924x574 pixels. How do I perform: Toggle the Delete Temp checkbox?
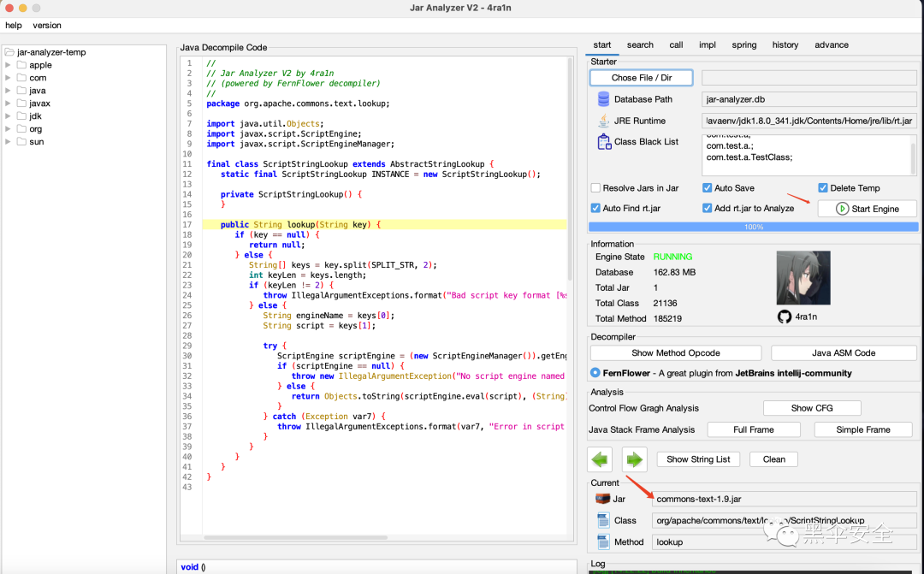click(x=823, y=188)
